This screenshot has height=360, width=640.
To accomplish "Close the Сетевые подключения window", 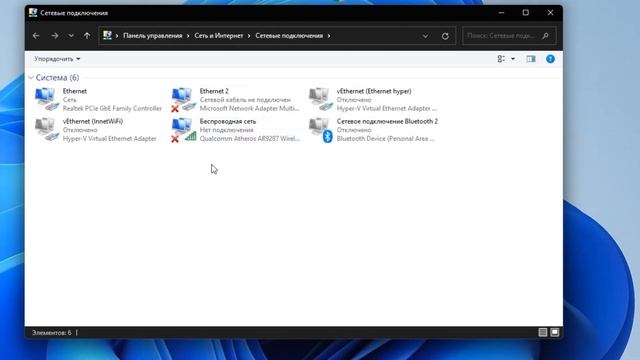I will pos(550,13).
